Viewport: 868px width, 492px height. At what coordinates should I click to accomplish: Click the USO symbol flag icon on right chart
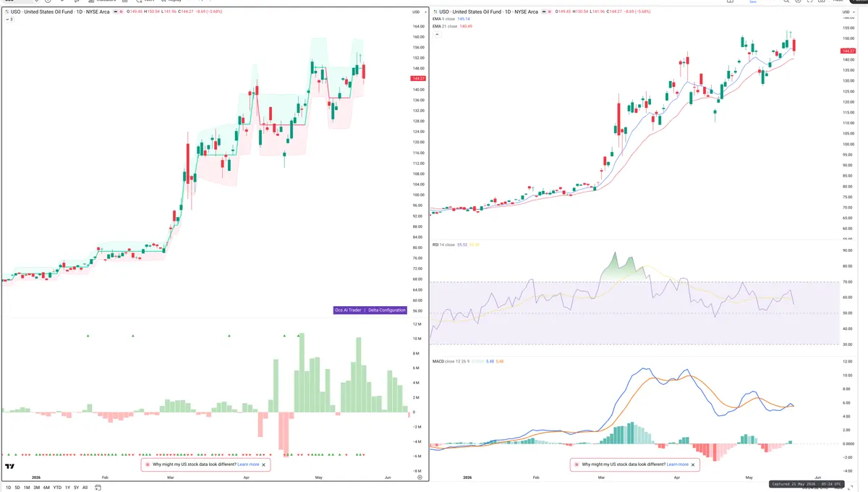pyautogui.click(x=435, y=12)
